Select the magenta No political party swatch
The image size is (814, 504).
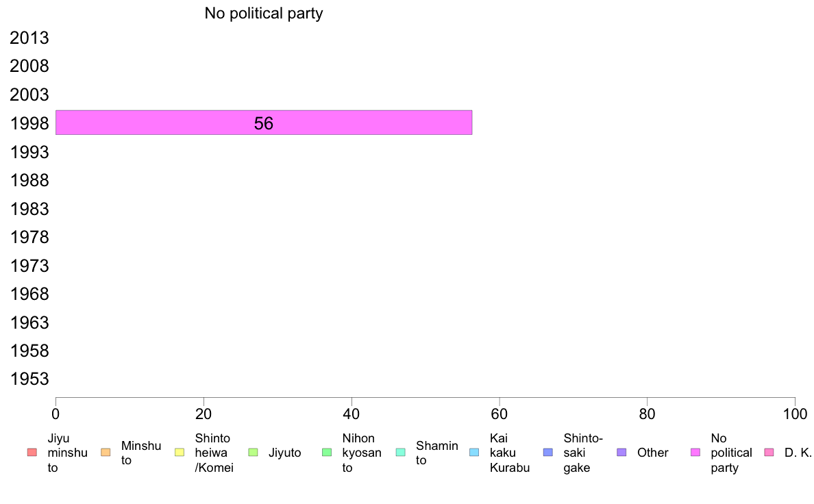695,453
